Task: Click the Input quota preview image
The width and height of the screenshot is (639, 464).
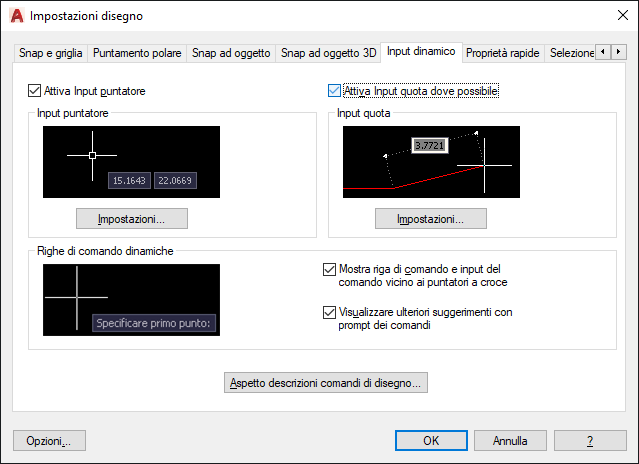Action: point(431,162)
